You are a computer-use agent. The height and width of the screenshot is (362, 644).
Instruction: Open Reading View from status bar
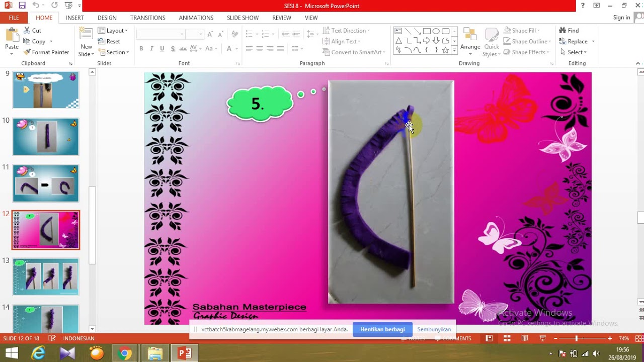525,338
